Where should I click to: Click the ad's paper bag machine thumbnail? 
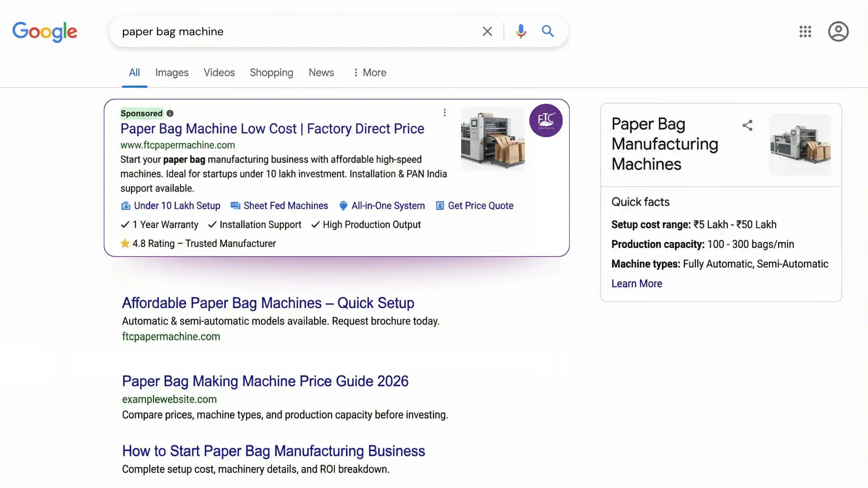pyautogui.click(x=493, y=139)
